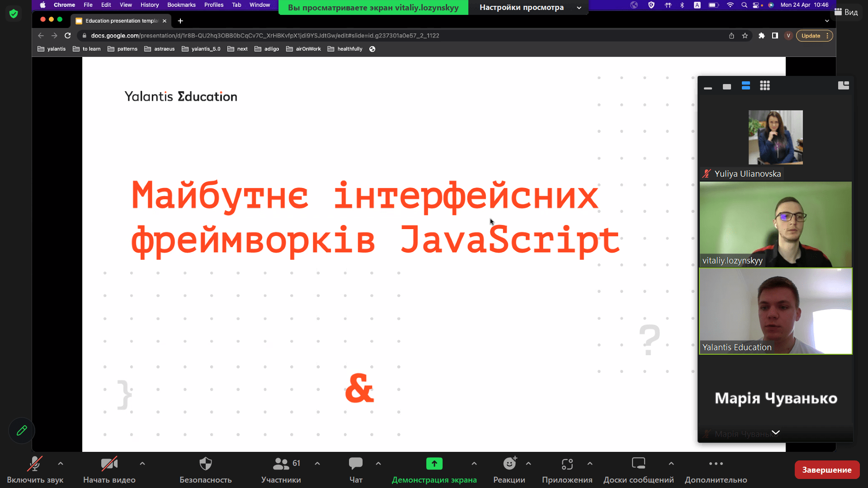Viewport: 868px width, 488px height.
Task: Switch video panel to grid view
Action: [x=765, y=86]
